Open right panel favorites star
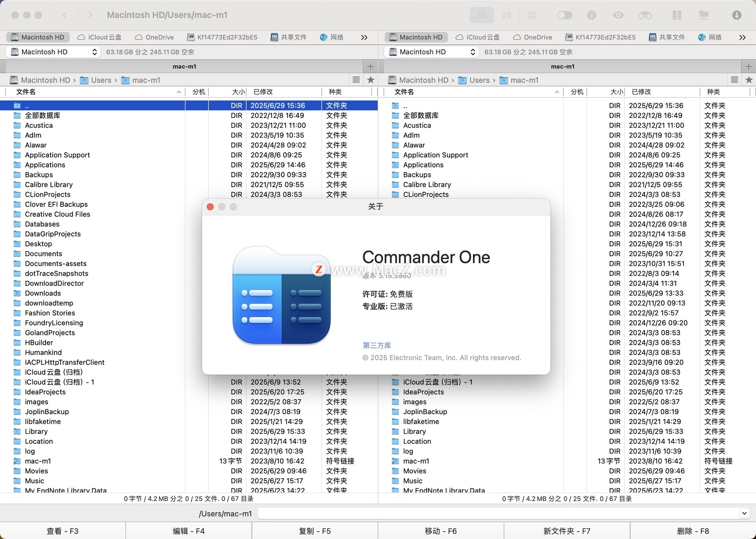This screenshot has width=756, height=539. point(749,80)
